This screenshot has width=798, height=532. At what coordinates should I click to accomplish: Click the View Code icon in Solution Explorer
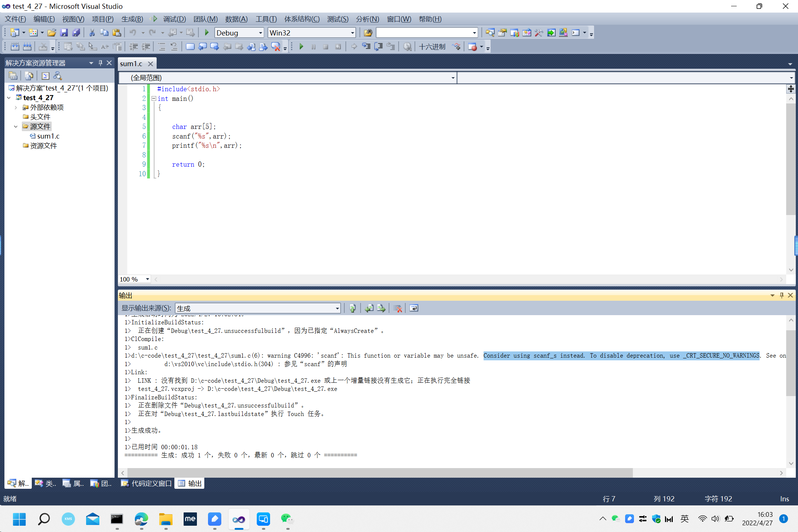(x=45, y=76)
